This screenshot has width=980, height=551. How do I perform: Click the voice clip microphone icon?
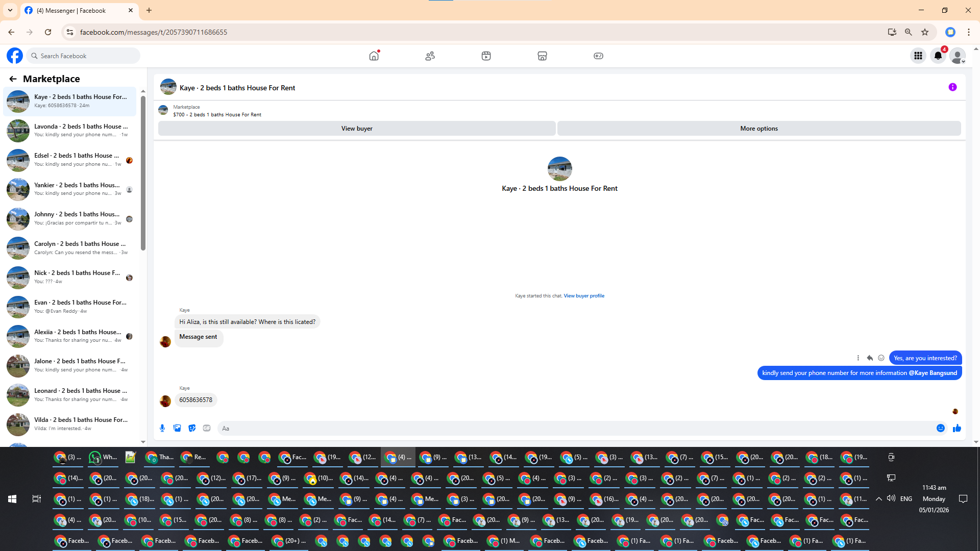[162, 428]
